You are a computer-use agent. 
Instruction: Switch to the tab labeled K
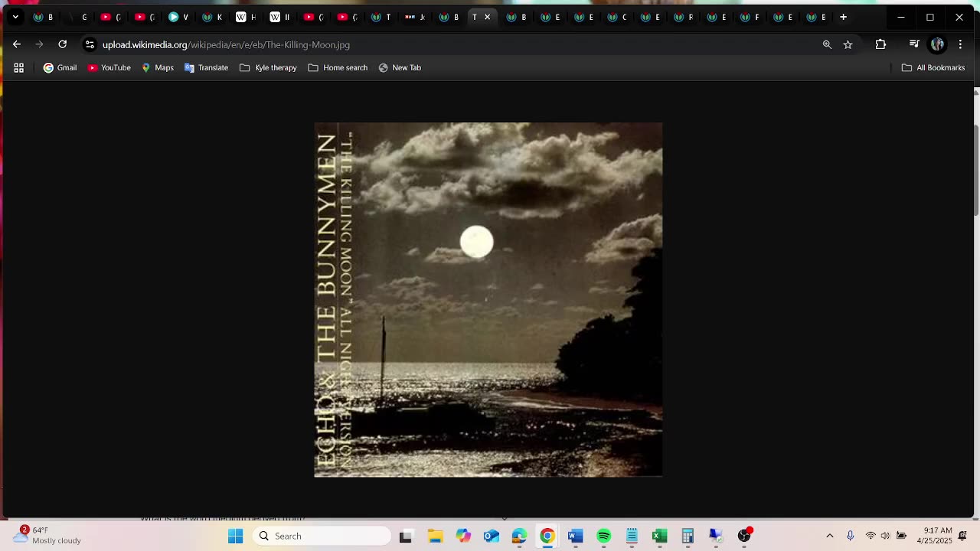click(211, 17)
